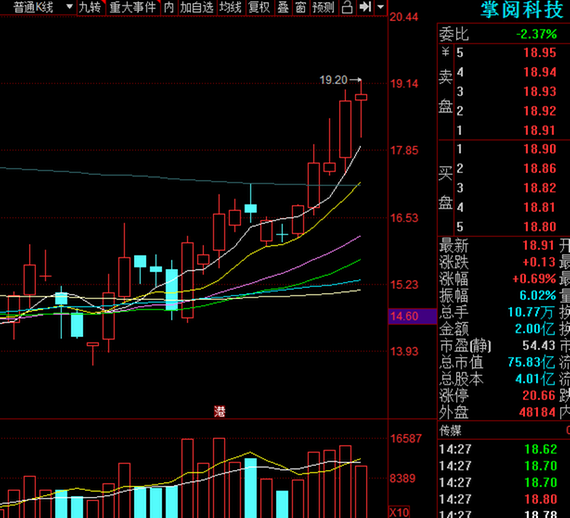Open the 普通K线 chart type dropdown
The image size is (570, 518).
[43, 7]
